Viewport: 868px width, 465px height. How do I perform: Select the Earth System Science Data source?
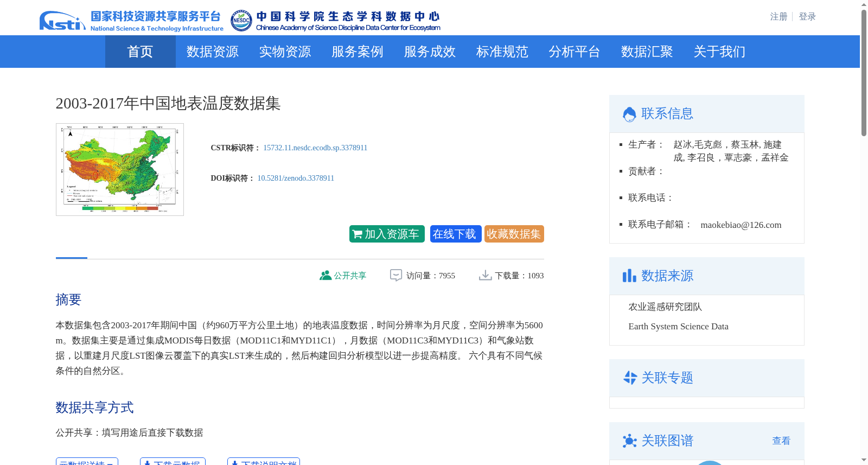click(x=678, y=326)
